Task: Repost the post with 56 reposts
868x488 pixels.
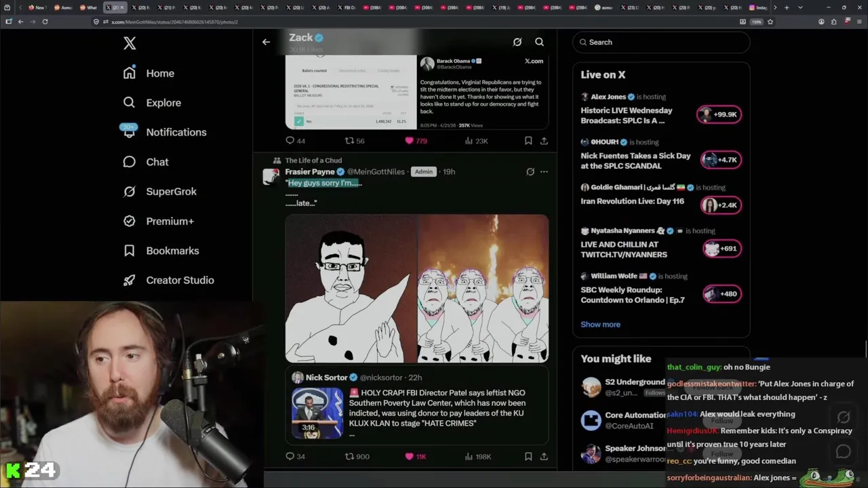Action: tap(355, 141)
